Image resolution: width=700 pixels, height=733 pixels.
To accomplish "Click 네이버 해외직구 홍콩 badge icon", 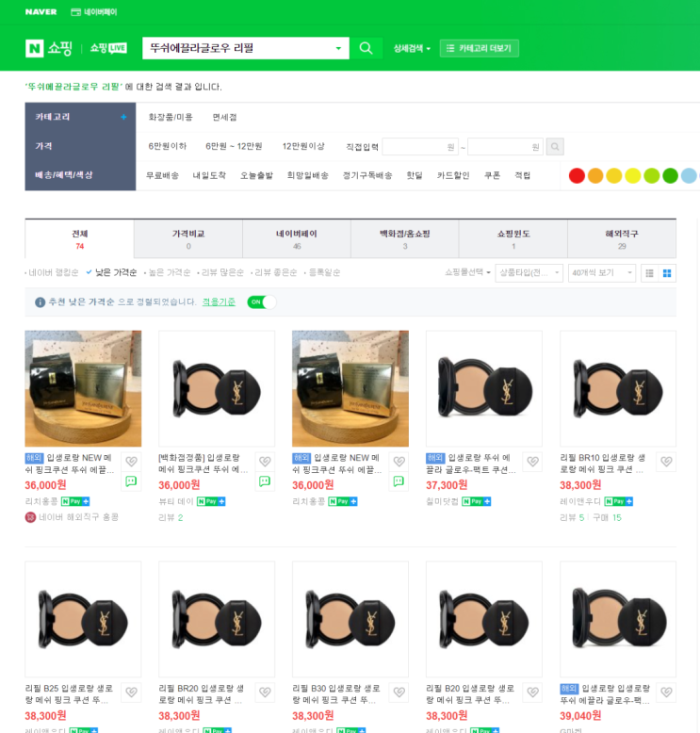I will [30, 517].
